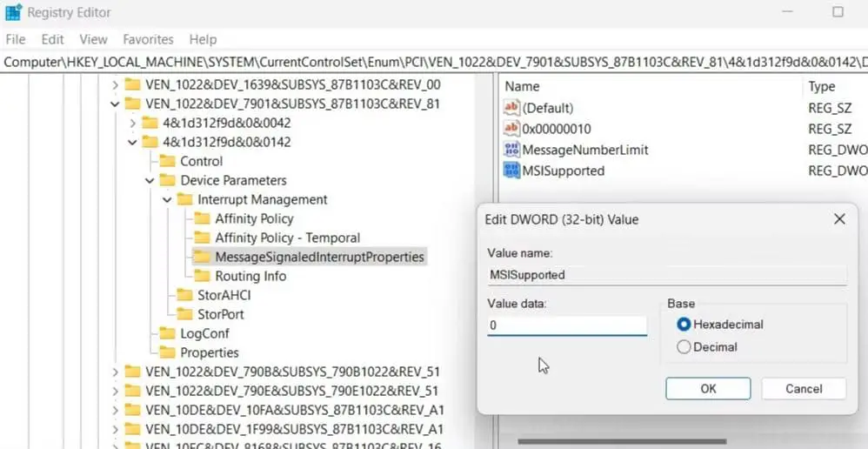Image resolution: width=868 pixels, height=449 pixels.
Task: Expand VEN_1022&DEV_790B key chevron
Action: click(115, 372)
